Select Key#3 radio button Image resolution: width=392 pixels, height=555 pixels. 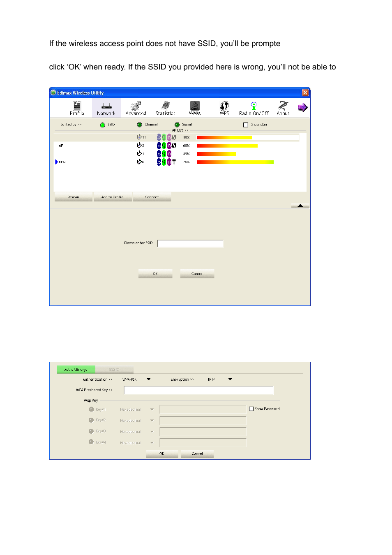(x=91, y=431)
